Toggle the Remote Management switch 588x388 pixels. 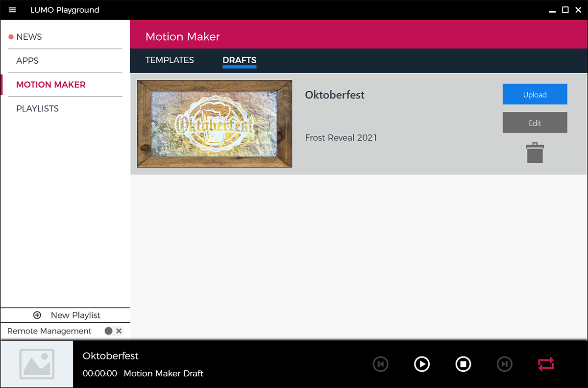pos(113,331)
